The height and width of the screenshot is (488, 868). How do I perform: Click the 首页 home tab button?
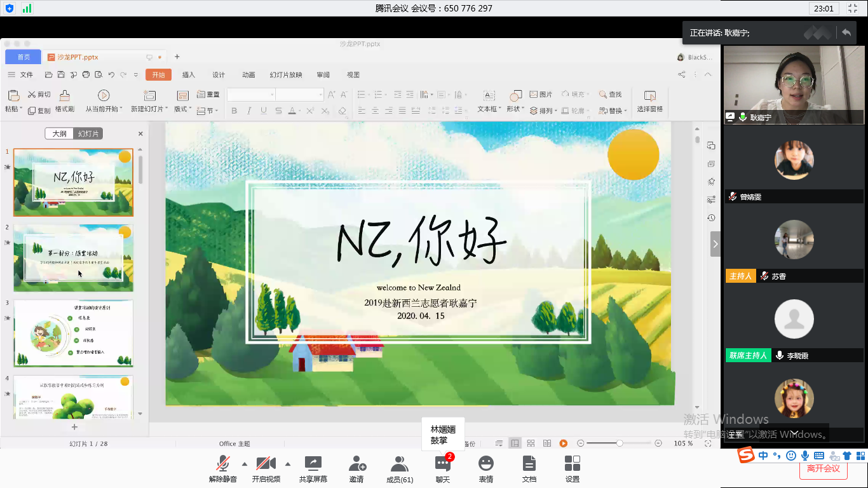24,57
